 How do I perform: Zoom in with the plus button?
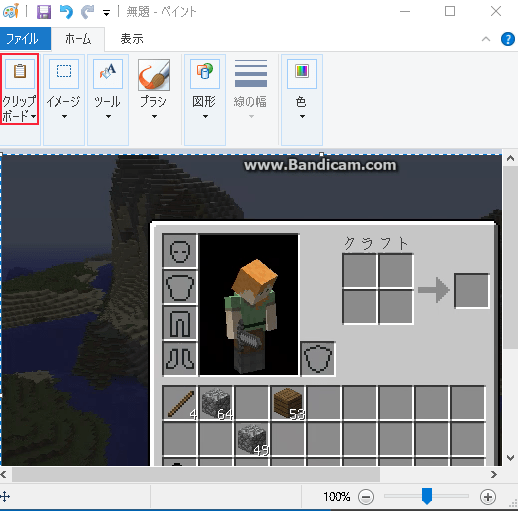pos(488,497)
